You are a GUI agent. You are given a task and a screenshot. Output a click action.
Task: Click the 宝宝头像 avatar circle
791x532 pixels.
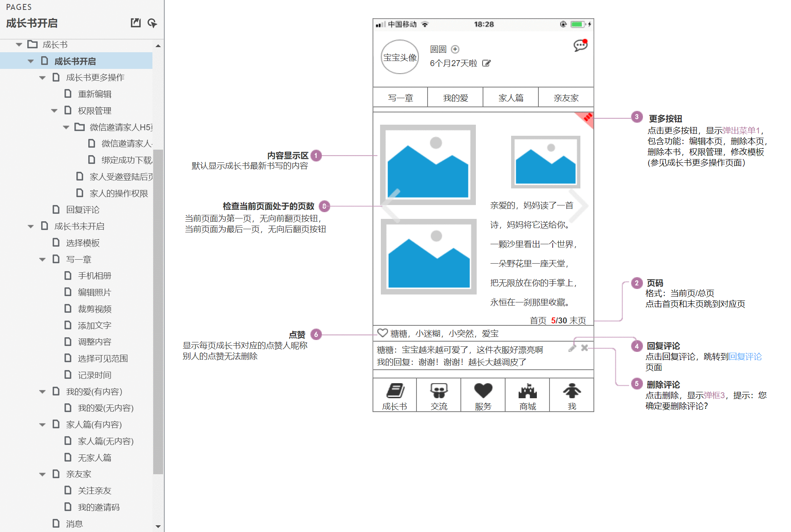[x=400, y=57]
